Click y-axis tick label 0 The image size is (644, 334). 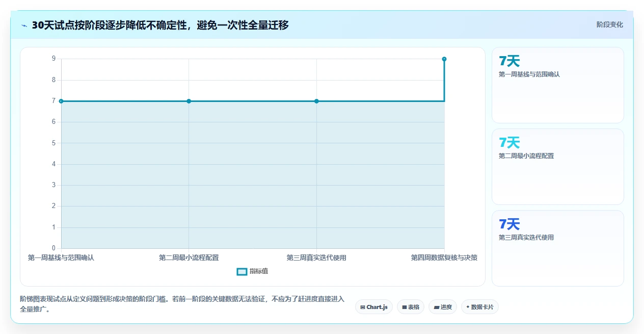(x=53, y=248)
